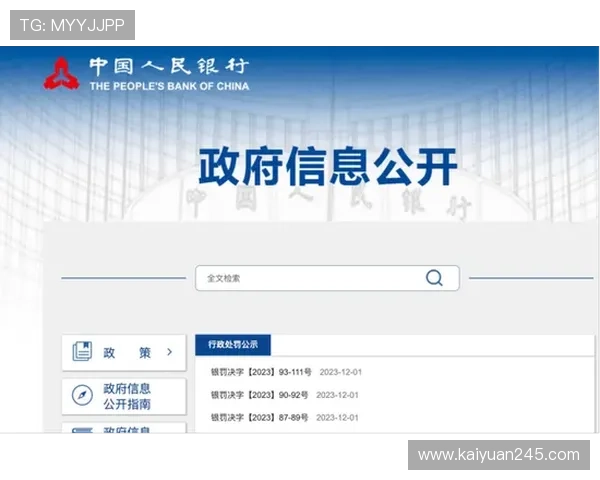This screenshot has height=480, width=600.
Task: Open 银罚决字【2023】87-89号 notice
Action: (259, 418)
